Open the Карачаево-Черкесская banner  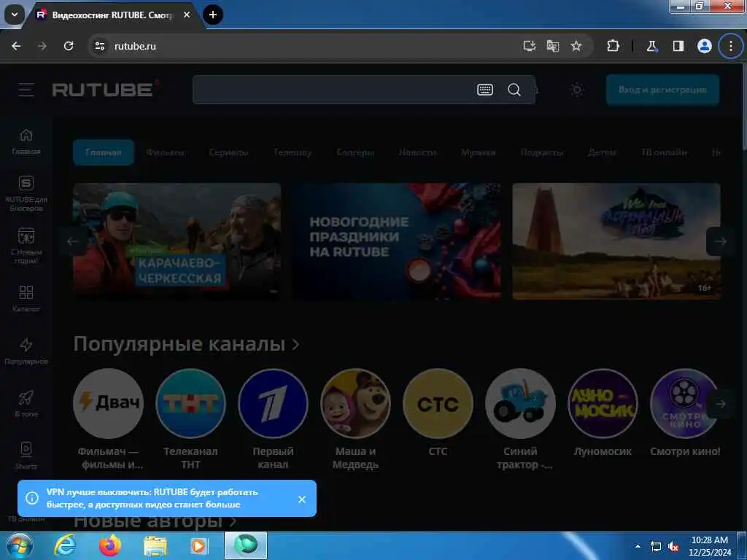177,241
